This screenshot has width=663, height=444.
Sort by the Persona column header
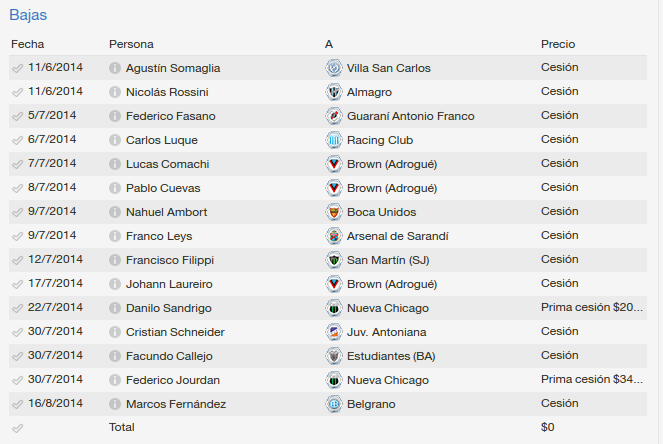tap(131, 44)
